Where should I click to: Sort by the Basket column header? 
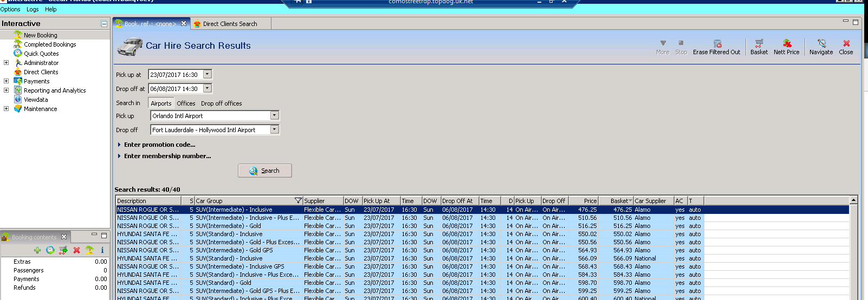pos(616,200)
